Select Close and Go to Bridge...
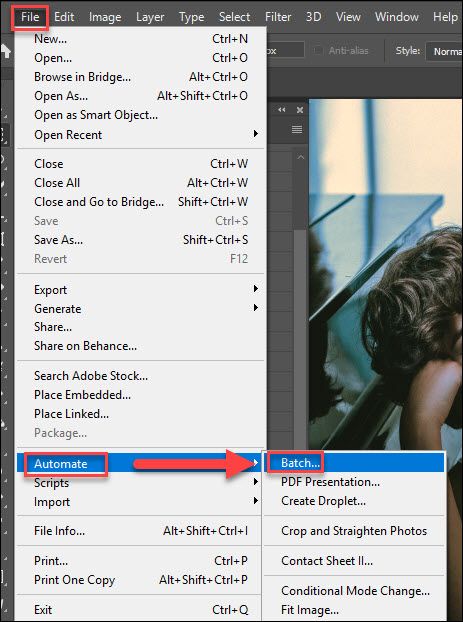This screenshot has height=622, width=463. click(140, 202)
